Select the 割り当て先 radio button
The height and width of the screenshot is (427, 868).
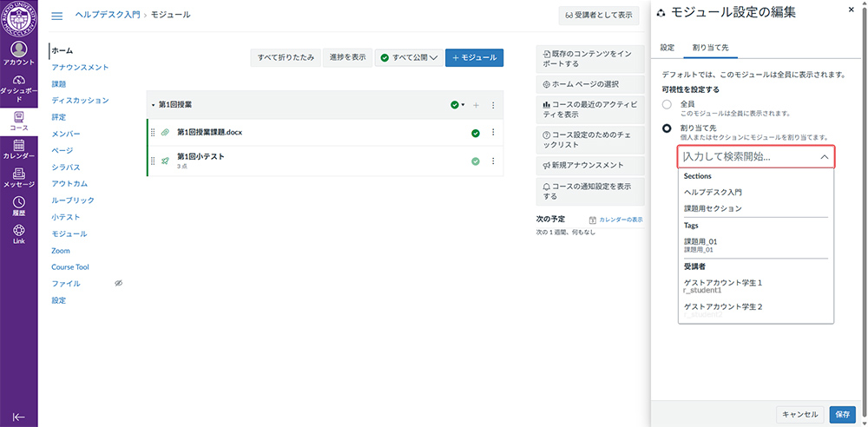[x=667, y=128]
